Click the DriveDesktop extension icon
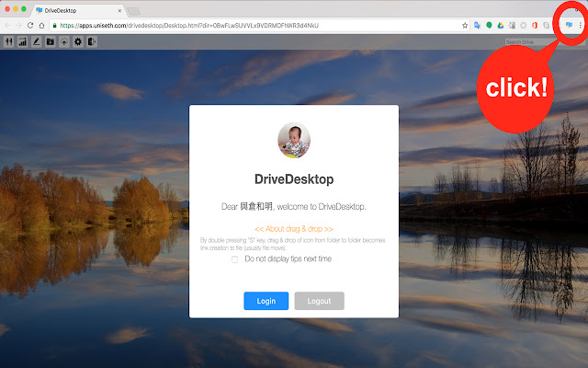 (569, 25)
